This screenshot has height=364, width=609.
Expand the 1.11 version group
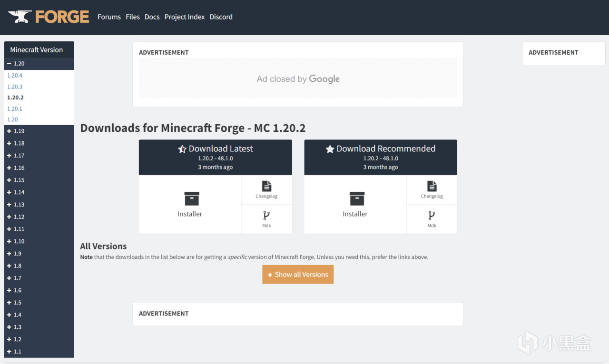[39, 229]
